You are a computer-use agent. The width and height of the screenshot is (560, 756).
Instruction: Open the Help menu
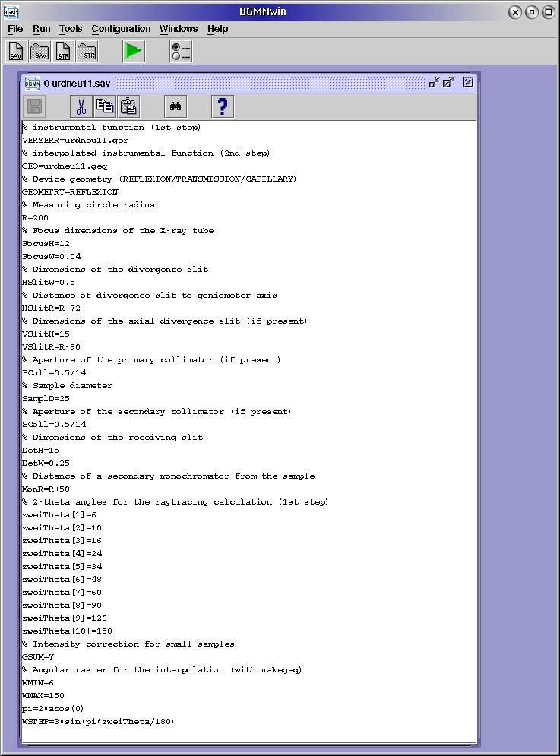tap(217, 29)
